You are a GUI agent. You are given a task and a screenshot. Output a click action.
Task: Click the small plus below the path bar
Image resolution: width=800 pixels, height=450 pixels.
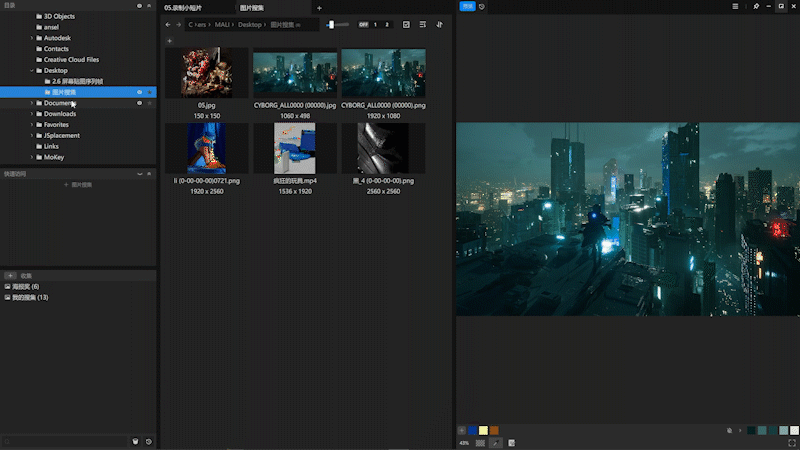(x=169, y=41)
